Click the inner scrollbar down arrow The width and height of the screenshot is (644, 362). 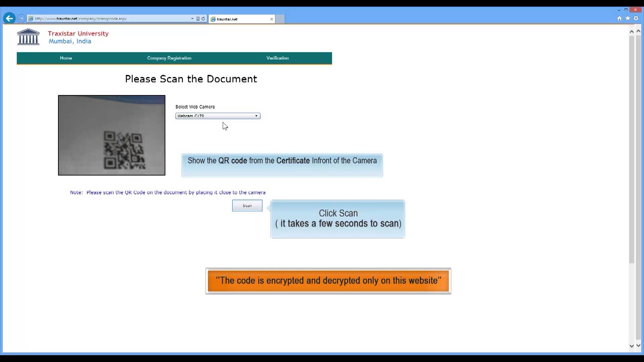(632, 346)
